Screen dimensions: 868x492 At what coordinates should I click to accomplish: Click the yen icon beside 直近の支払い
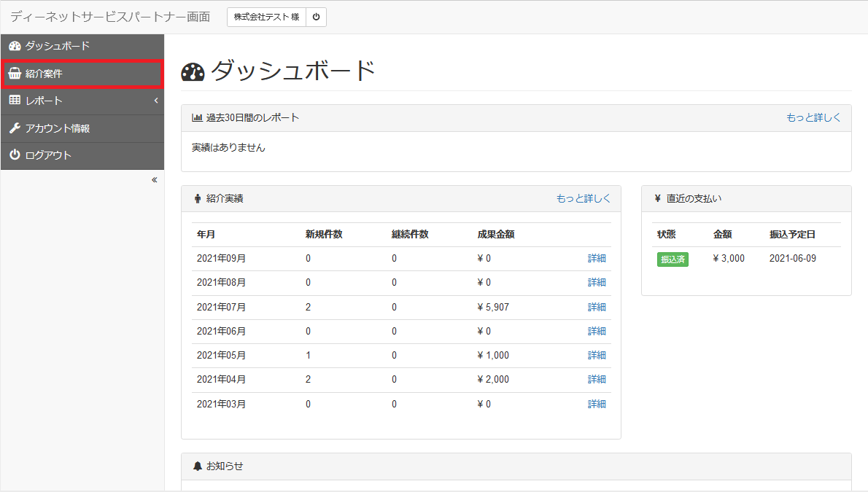pyautogui.click(x=657, y=198)
